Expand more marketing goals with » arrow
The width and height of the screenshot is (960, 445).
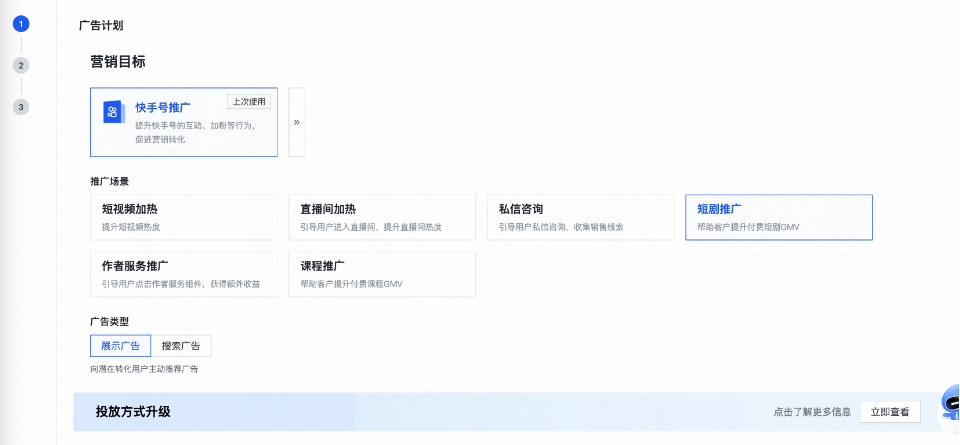tap(296, 122)
